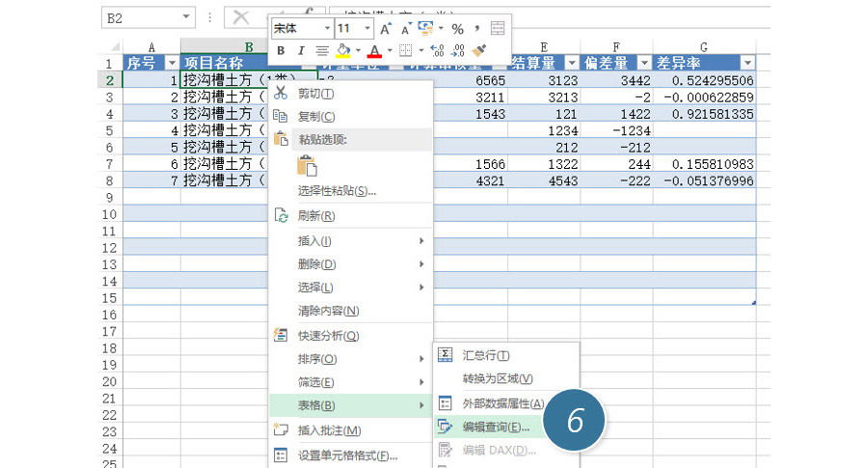Select the highlighted 表格(B) menu item

click(350, 405)
